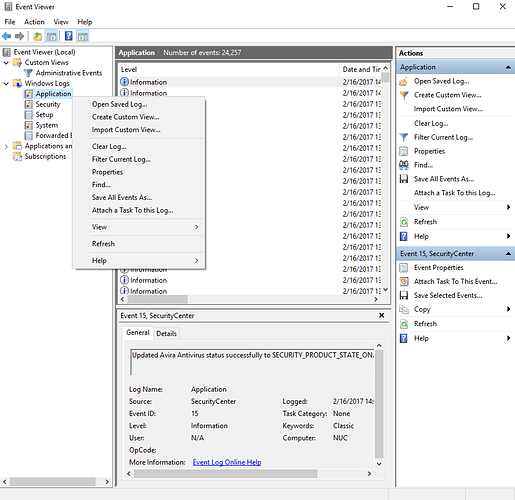Click Show/Hide Action Pane toolbar icon
Image resolution: width=515 pixels, height=500 pixels.
coord(83,36)
